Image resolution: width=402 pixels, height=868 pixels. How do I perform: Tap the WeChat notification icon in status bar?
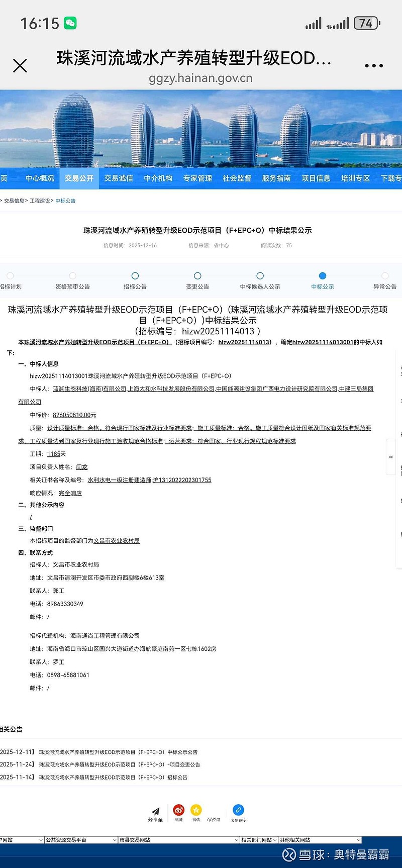(x=70, y=23)
